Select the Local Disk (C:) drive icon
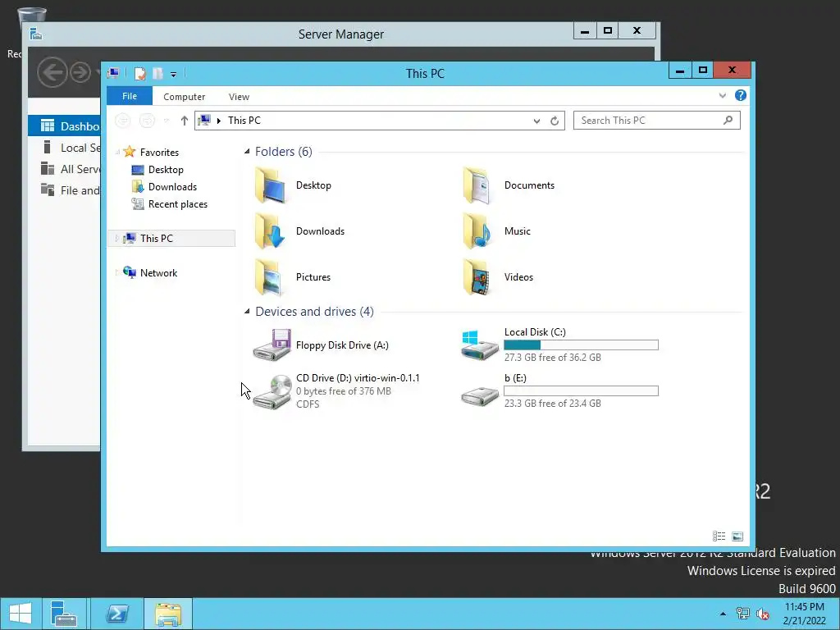 tap(480, 345)
